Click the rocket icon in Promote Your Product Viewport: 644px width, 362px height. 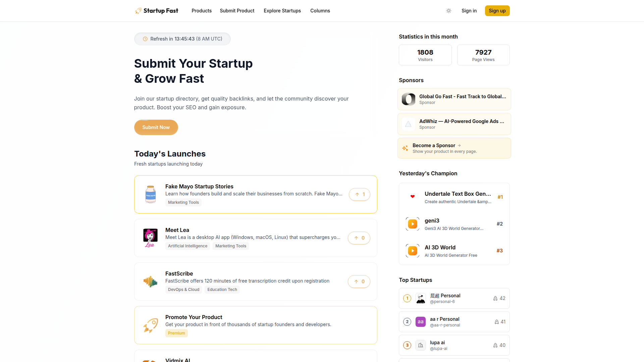coord(150,325)
